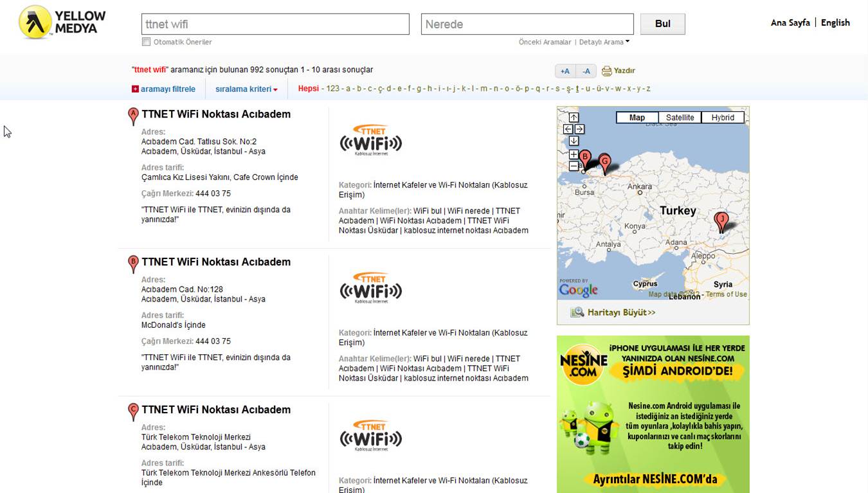The image size is (868, 493).
Task: Expand the Detaylı Arama options
Action: (601, 41)
